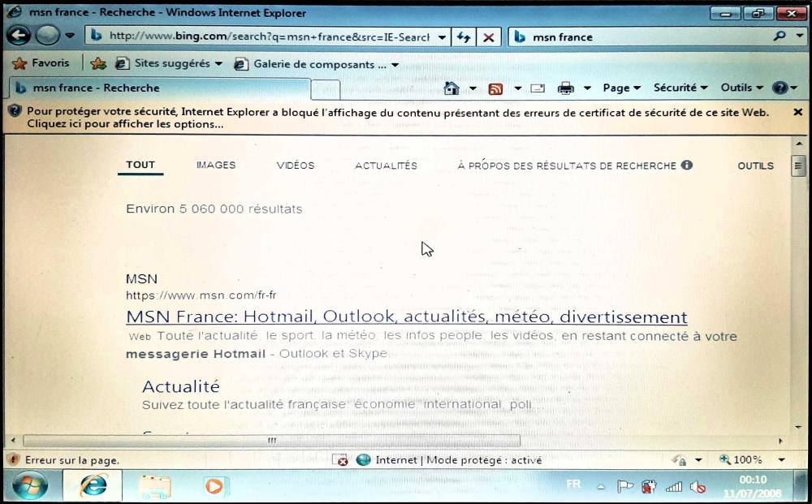
Task: Switch to the ACTUALITÉS results tab
Action: point(386,166)
